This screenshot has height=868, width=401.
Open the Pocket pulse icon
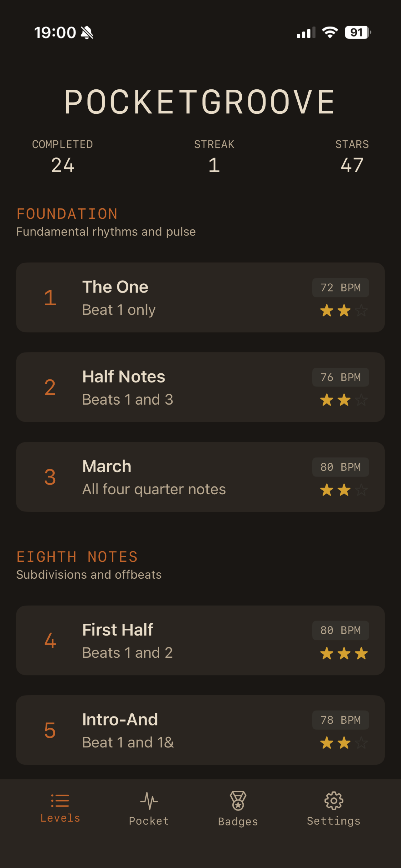[x=149, y=801]
